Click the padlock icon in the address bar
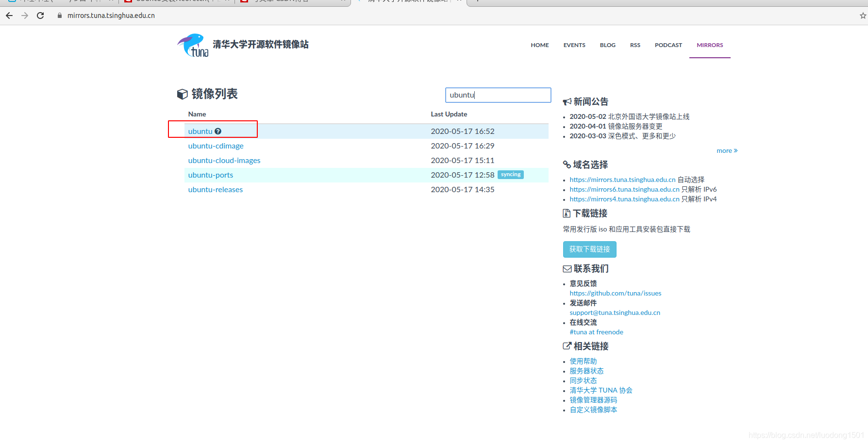868x444 pixels. pyautogui.click(x=60, y=16)
